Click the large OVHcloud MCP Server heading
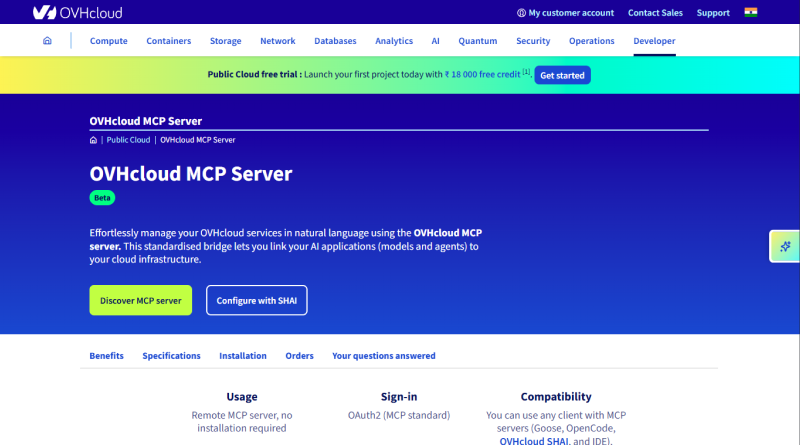Image resolution: width=800 pixels, height=445 pixels. (x=191, y=174)
